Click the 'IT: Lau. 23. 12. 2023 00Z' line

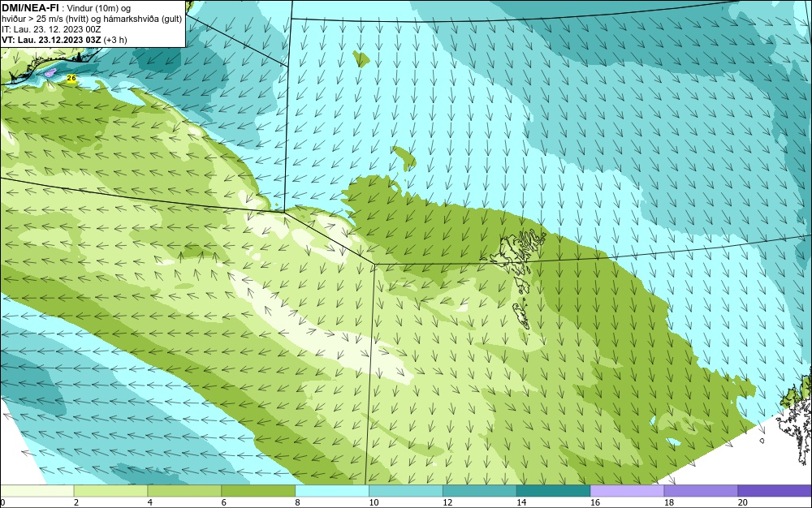click(50, 29)
